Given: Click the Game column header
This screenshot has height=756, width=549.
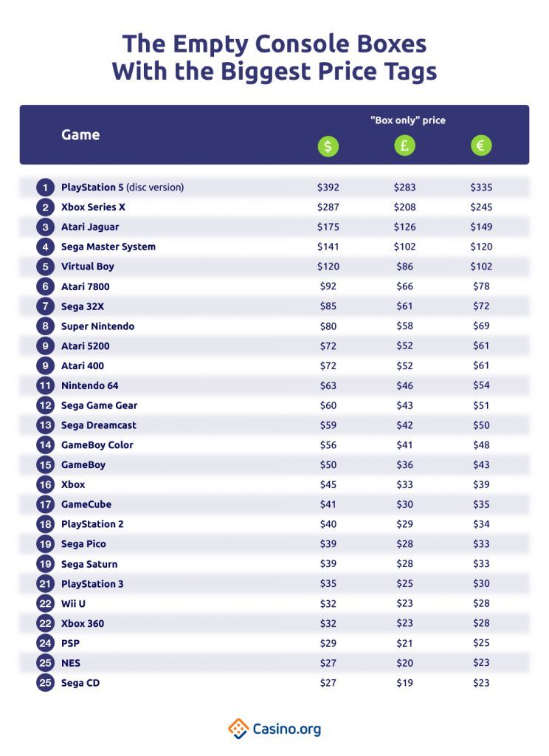Looking at the screenshot, I should pos(80,135).
